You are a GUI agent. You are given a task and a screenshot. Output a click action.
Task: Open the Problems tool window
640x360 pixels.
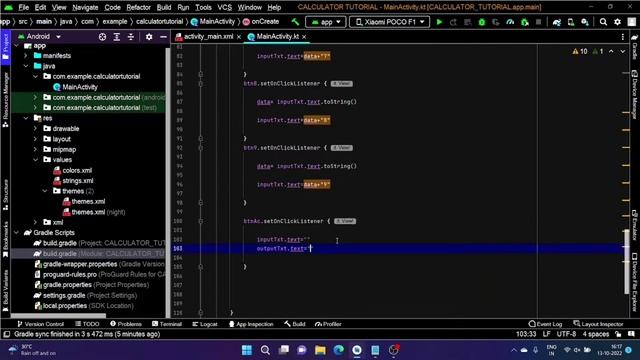126,324
